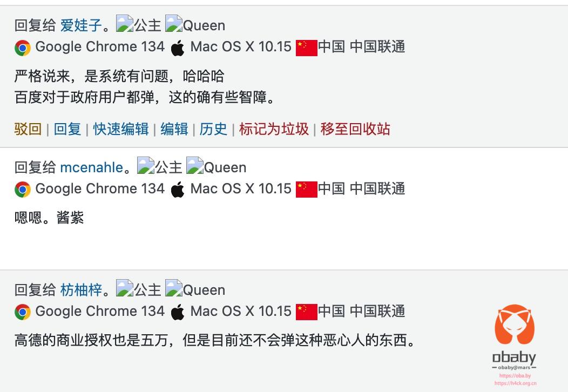Click the China flag in first comment
The image size is (568, 392).
[x=306, y=48]
